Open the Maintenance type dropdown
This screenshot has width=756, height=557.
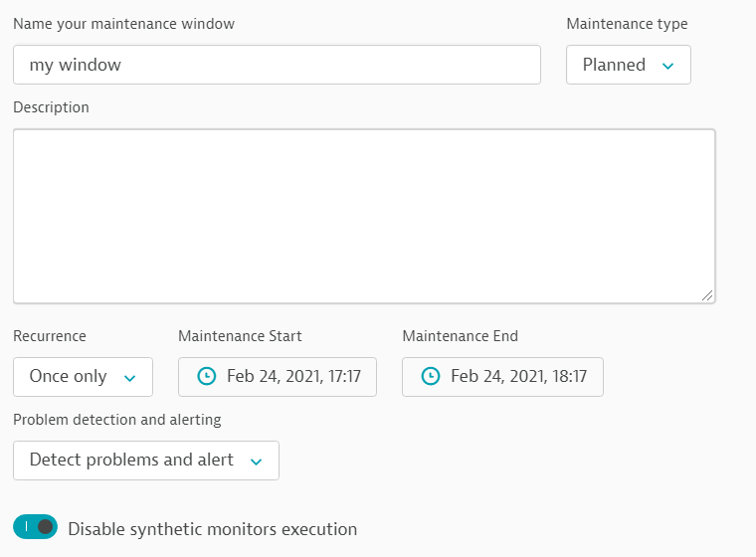click(628, 65)
